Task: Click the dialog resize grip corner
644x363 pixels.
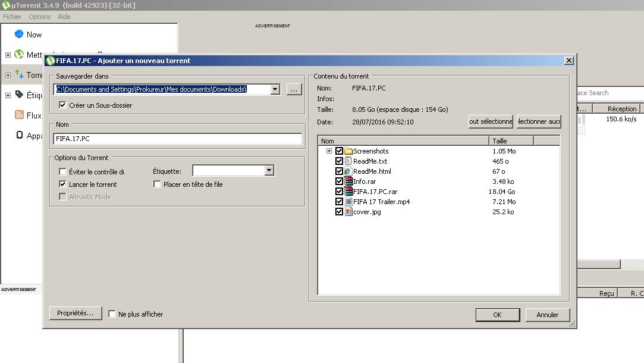Action: (x=572, y=324)
